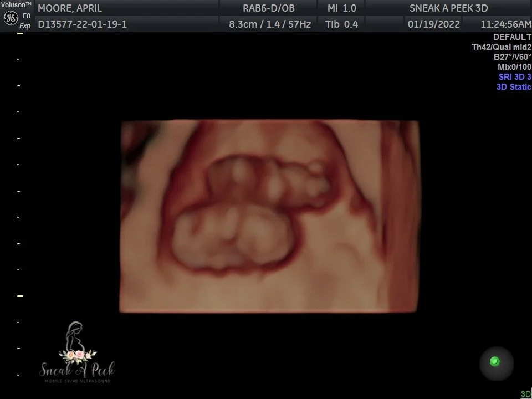Click the E8 model label

pyautogui.click(x=27, y=16)
